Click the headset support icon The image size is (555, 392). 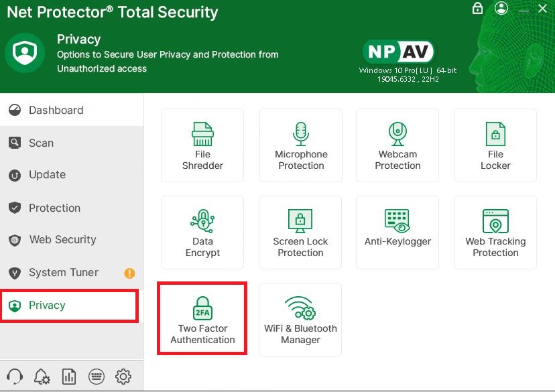(x=14, y=377)
